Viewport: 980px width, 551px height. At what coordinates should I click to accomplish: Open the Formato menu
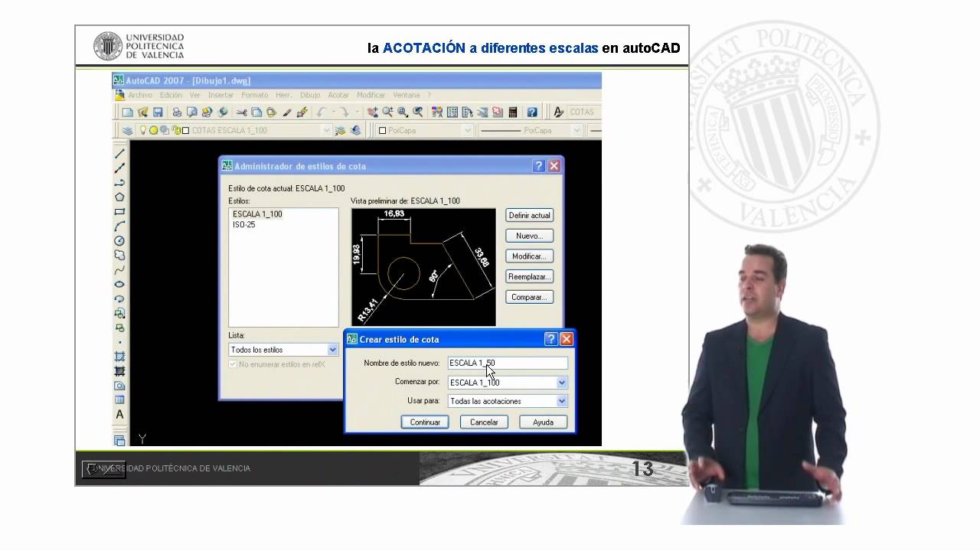tap(255, 95)
